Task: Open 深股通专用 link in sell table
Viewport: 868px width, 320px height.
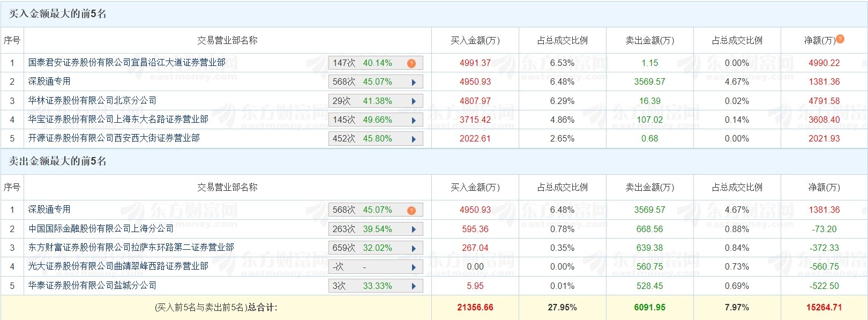Action: (x=49, y=210)
